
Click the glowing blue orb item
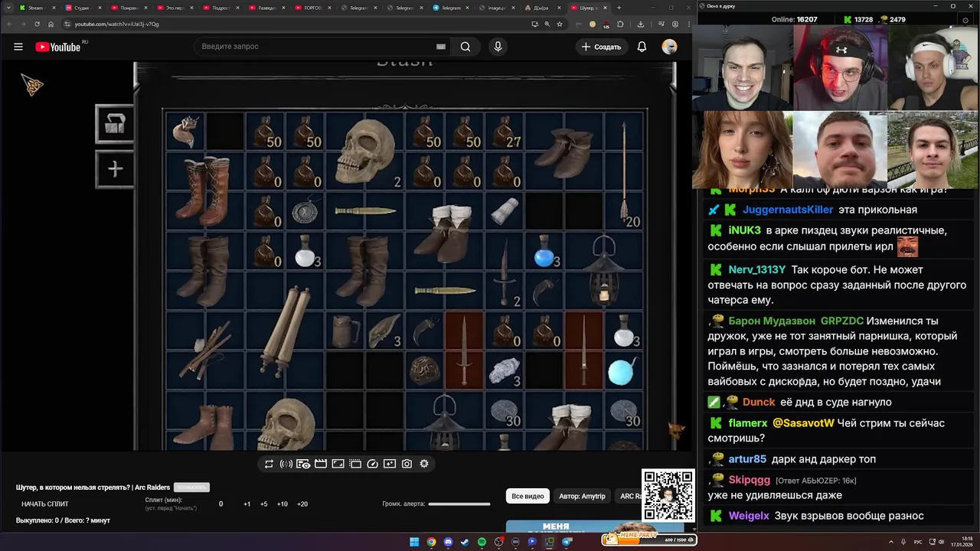[x=621, y=371]
